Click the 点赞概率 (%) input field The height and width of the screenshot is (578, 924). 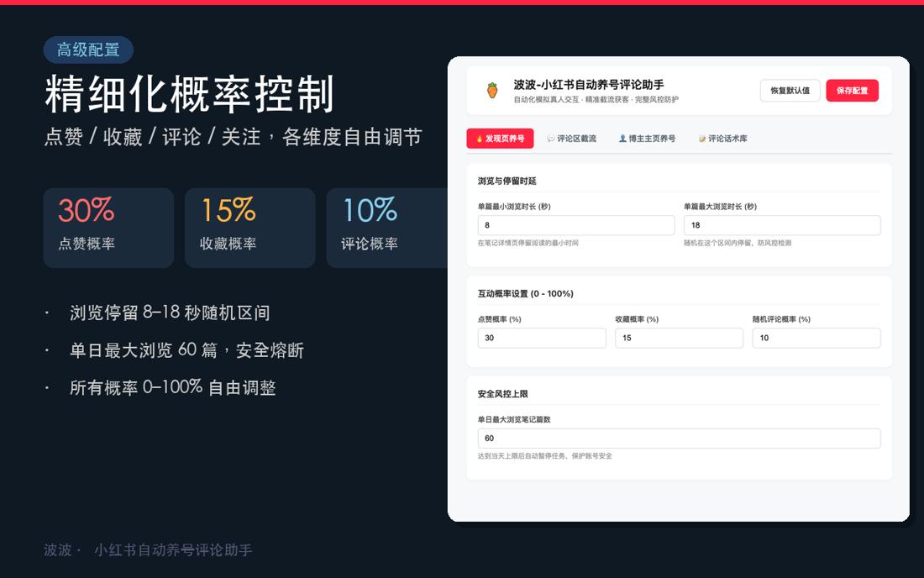coord(542,338)
